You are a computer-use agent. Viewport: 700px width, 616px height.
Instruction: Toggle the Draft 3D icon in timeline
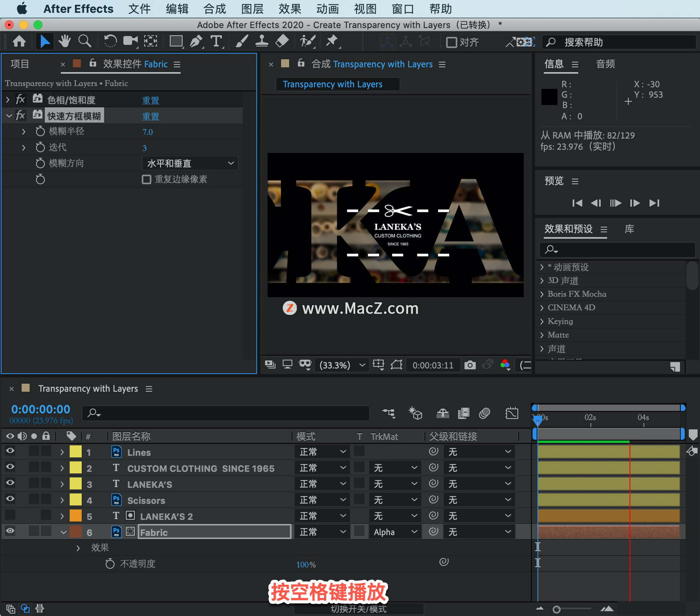click(415, 413)
